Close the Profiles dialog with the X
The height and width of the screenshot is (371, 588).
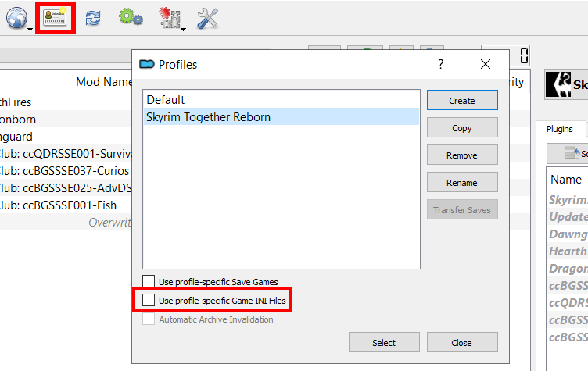coord(486,64)
